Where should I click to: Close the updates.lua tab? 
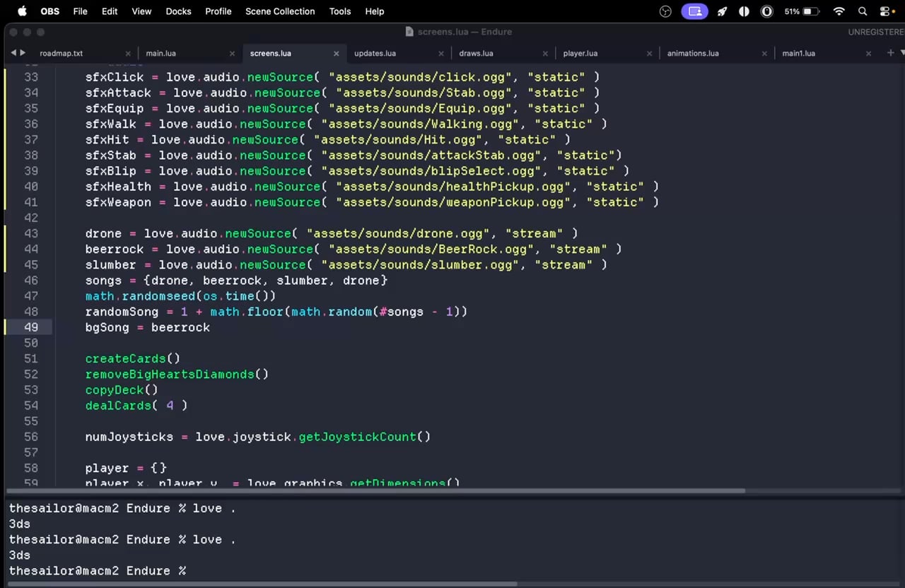441,54
